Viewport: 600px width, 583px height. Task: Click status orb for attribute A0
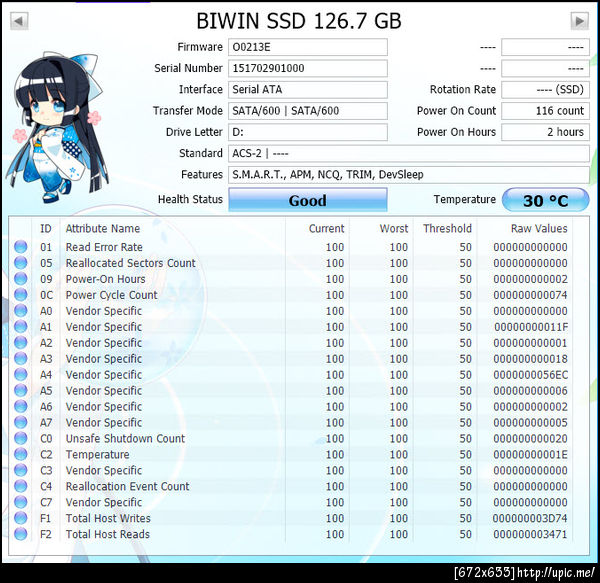click(21, 311)
